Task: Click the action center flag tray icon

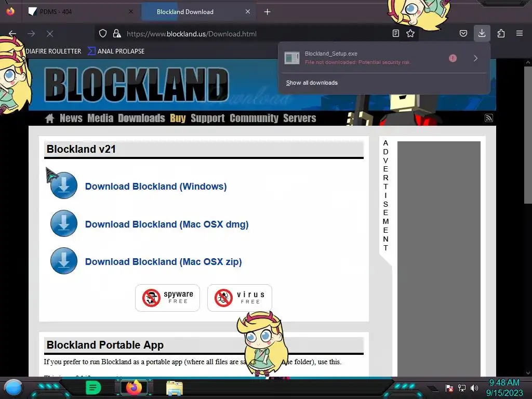Action: (x=449, y=388)
